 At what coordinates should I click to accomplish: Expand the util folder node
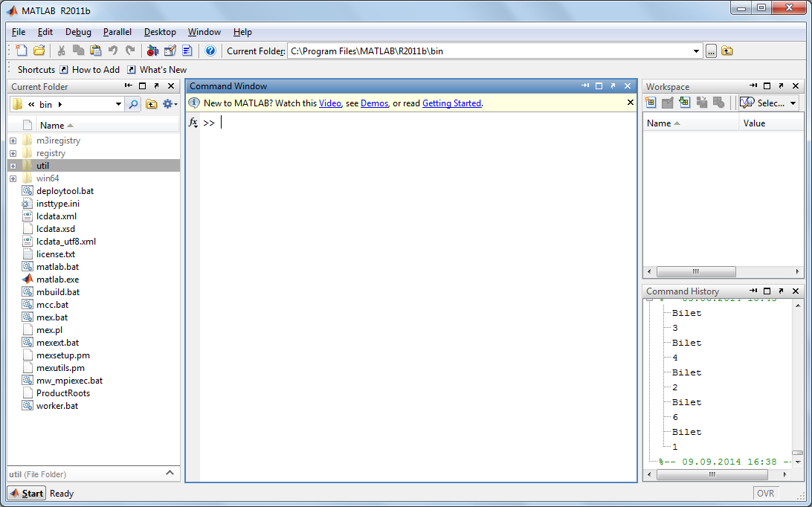click(x=13, y=166)
